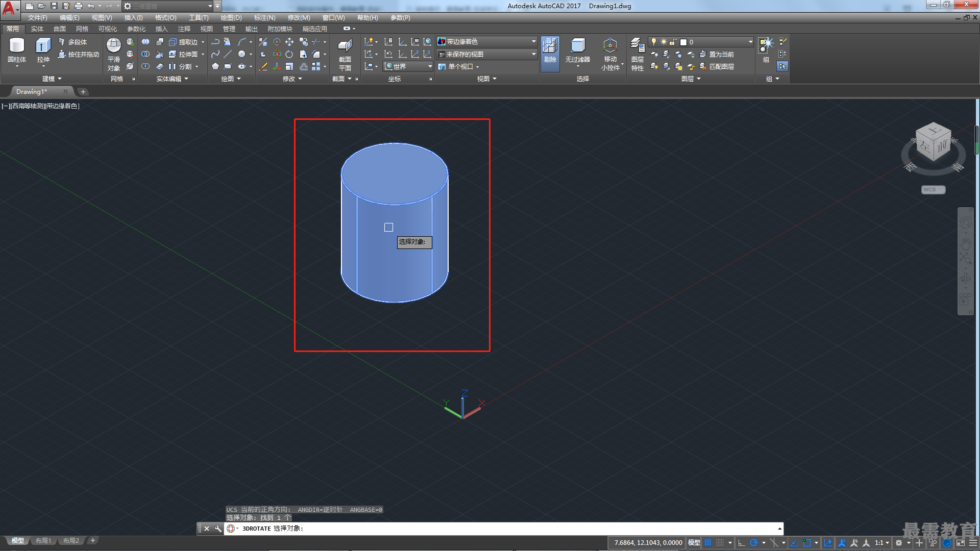Click the 模型 model space status button

click(694, 543)
